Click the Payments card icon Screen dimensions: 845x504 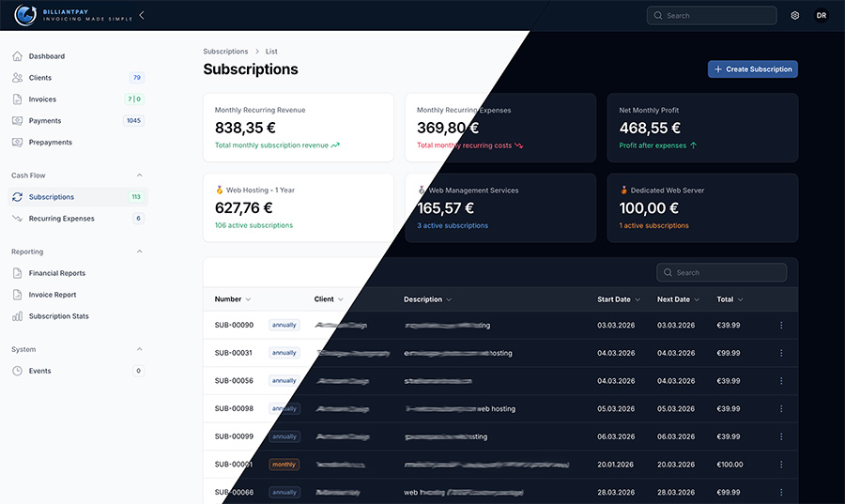(x=18, y=121)
